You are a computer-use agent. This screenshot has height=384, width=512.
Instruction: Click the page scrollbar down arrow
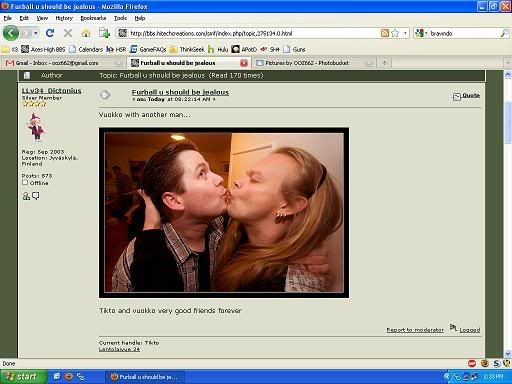click(508, 354)
